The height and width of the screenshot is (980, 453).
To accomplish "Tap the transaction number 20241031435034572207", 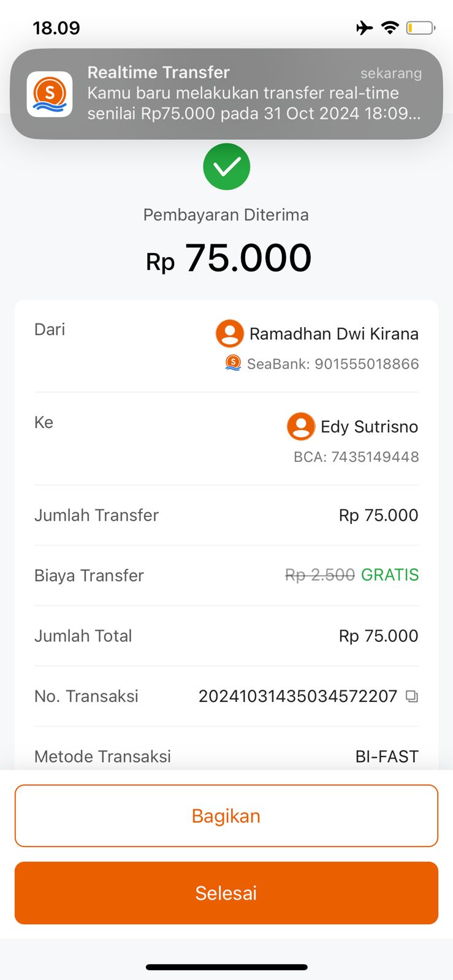I will click(x=298, y=696).
